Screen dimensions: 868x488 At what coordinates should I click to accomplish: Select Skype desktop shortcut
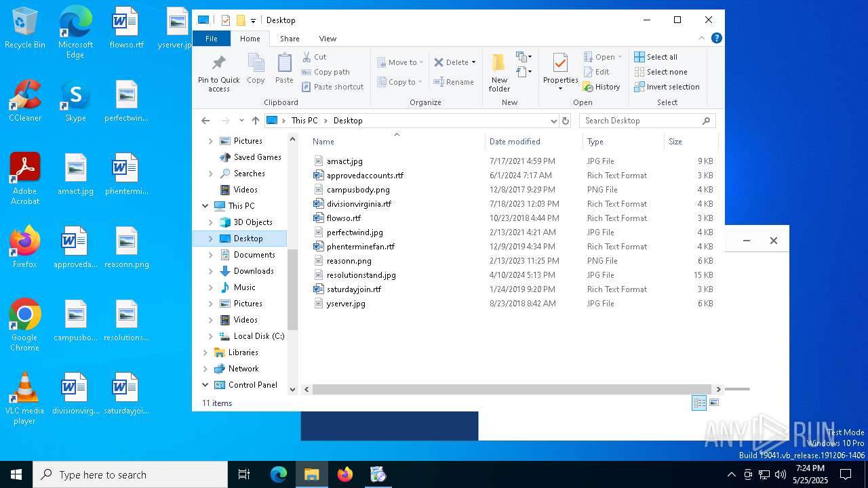tap(75, 101)
